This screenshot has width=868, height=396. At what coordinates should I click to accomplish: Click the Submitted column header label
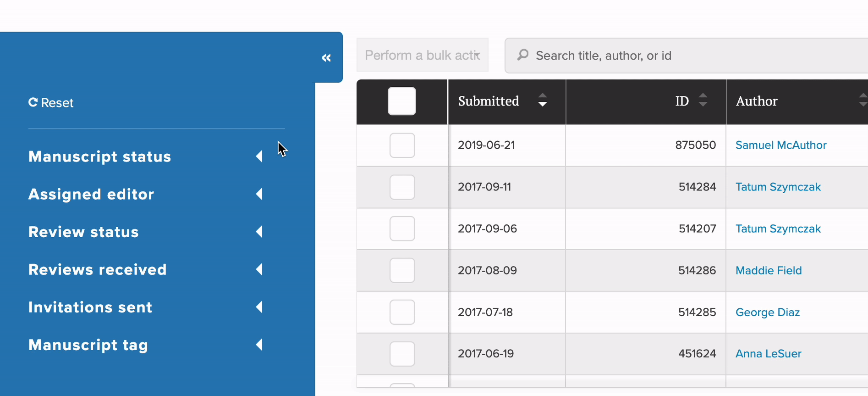489,101
